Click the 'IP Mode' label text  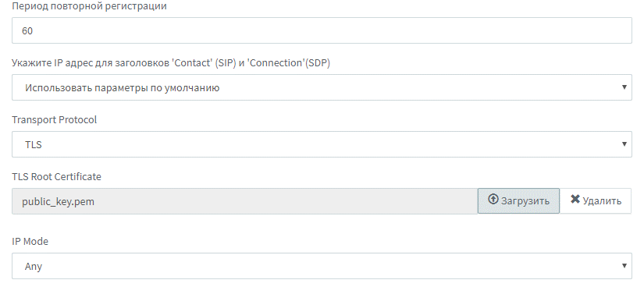pyautogui.click(x=30, y=242)
